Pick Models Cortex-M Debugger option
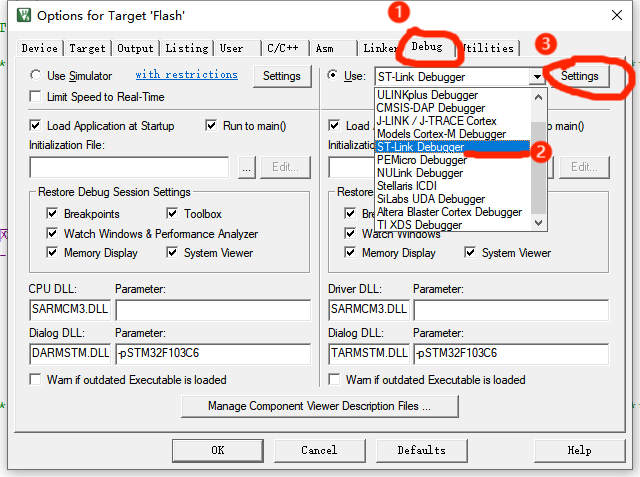 click(453, 134)
